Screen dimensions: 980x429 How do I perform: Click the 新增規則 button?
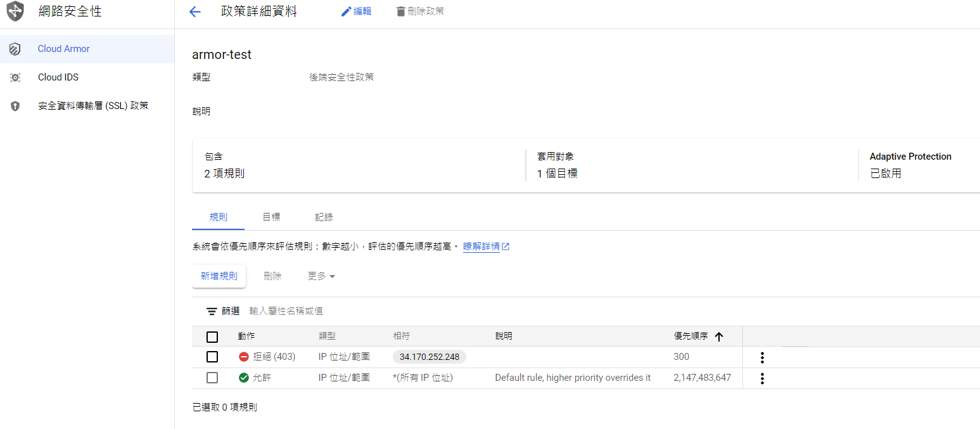[x=219, y=276]
